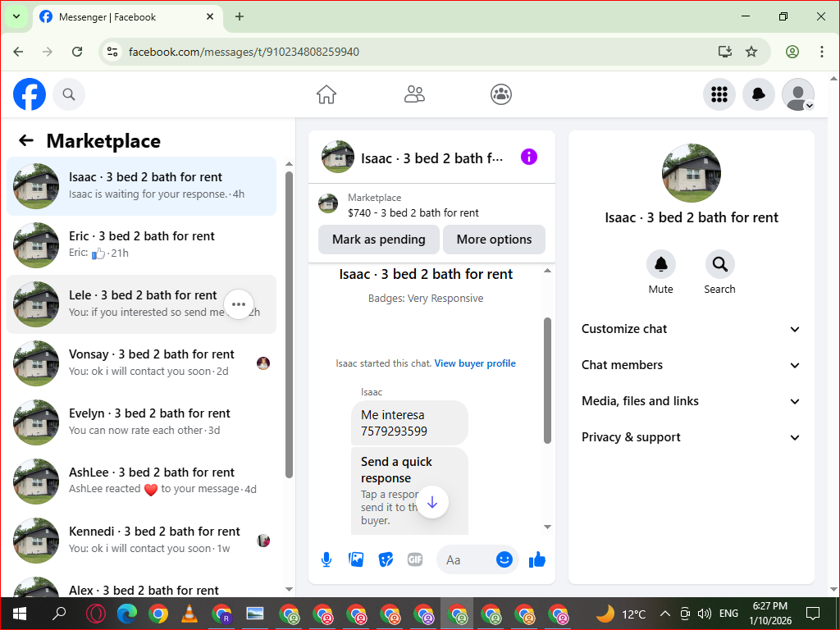Click the large listing photo in info panel
This screenshot has height=630, width=840.
691,173
